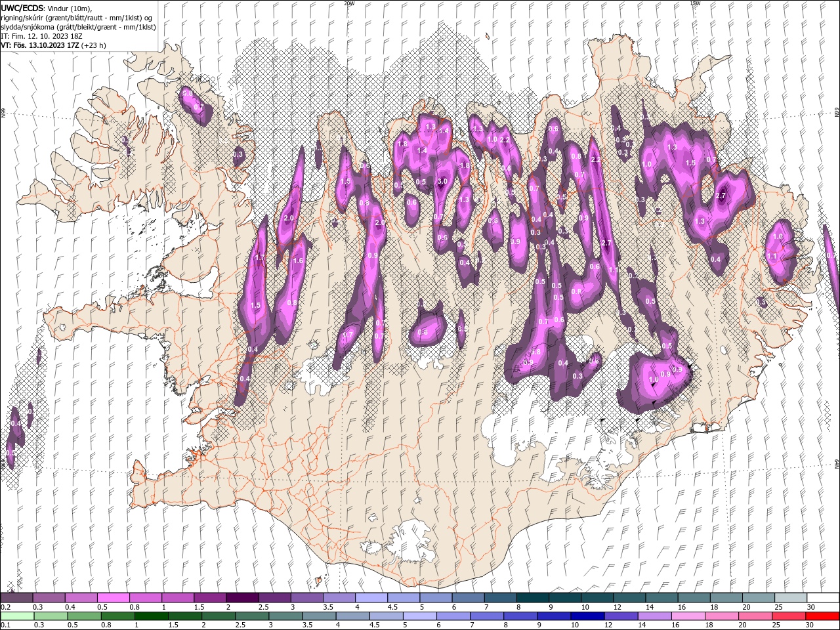Select the deep blue rain swatch starting at 10
Image resolution: width=840 pixels, height=630 pixels.
tap(587, 616)
